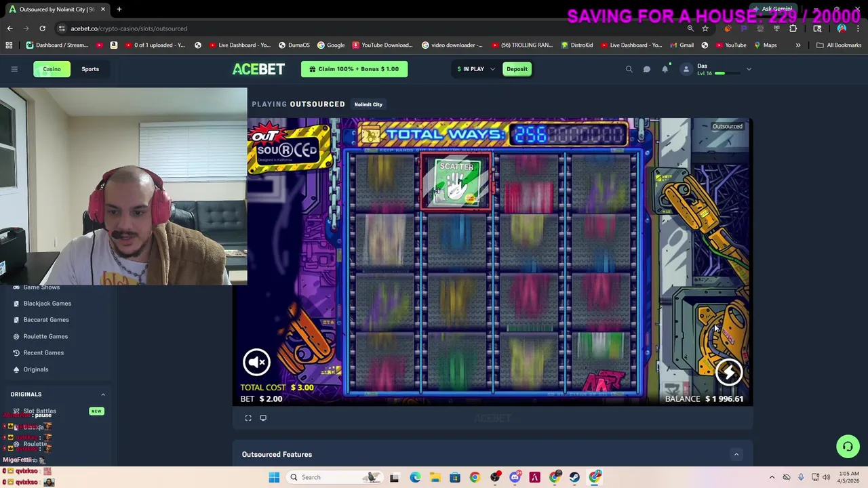Image resolution: width=868 pixels, height=488 pixels.
Task: Collapse the ORIGINALS sidebar section
Action: pyautogui.click(x=103, y=394)
